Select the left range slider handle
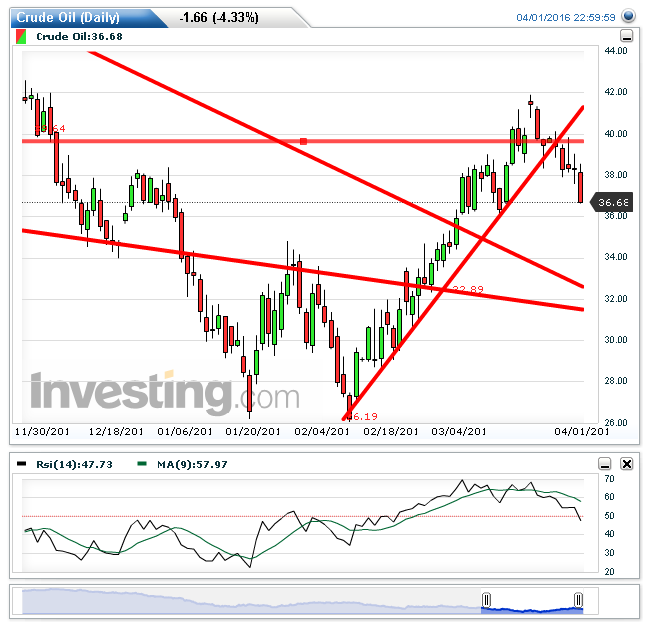650x627 pixels. click(486, 599)
